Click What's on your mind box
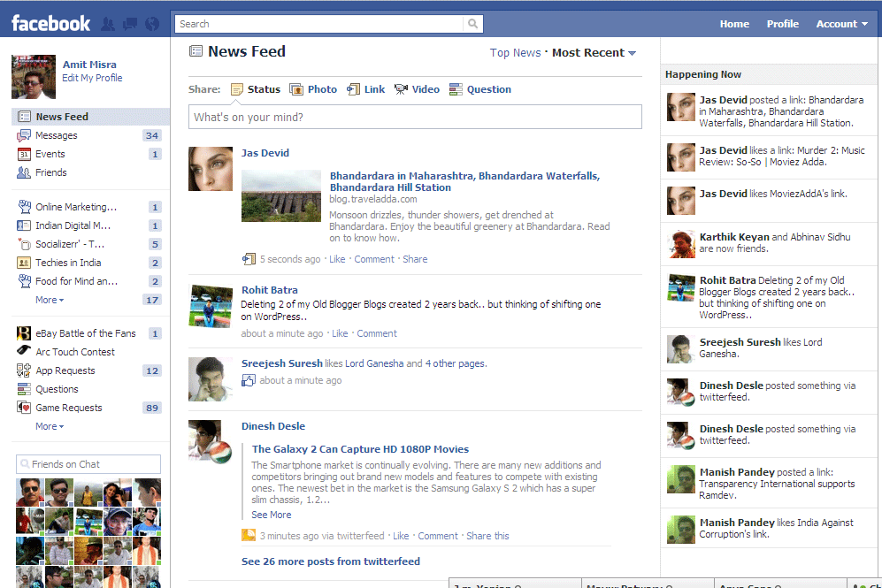The width and height of the screenshot is (882, 588). pyautogui.click(x=415, y=117)
